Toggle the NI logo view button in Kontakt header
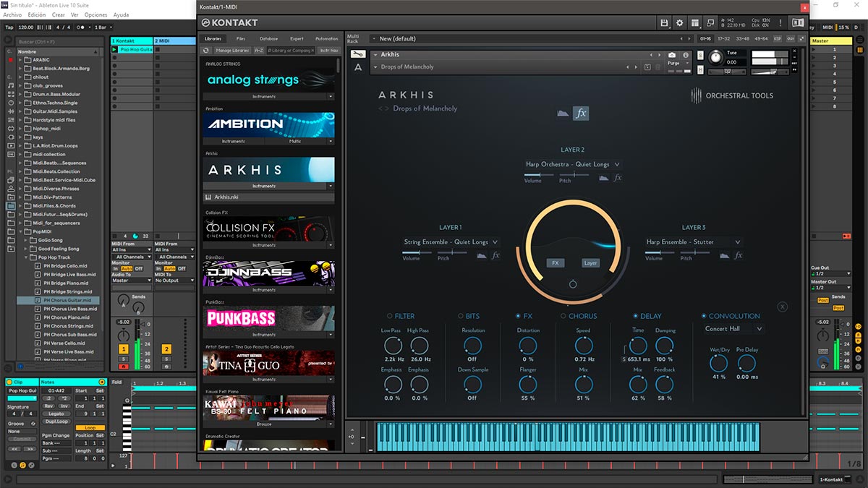The width and height of the screenshot is (868, 488). (x=798, y=23)
